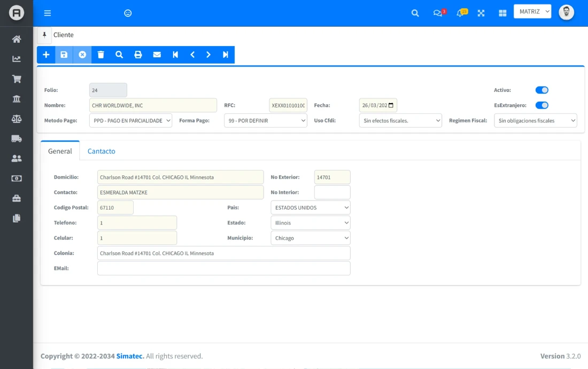
Task: Open the MATRIZ branch dropdown
Action: point(532,12)
